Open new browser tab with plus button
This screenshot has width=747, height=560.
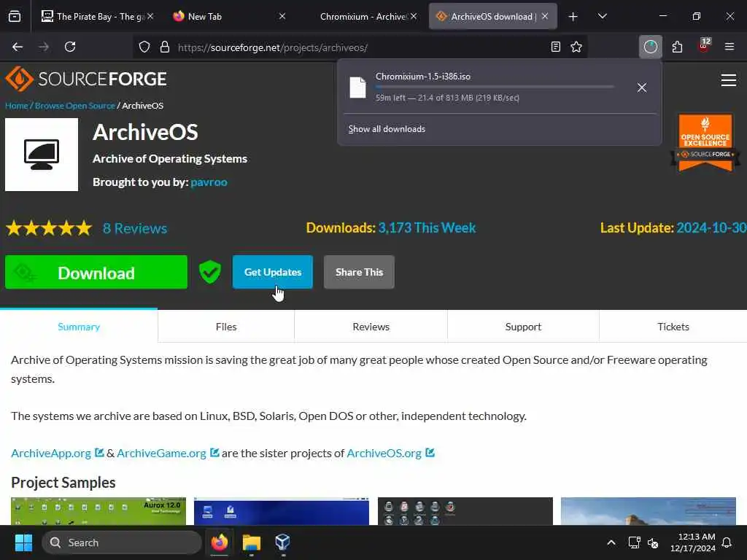tap(573, 17)
